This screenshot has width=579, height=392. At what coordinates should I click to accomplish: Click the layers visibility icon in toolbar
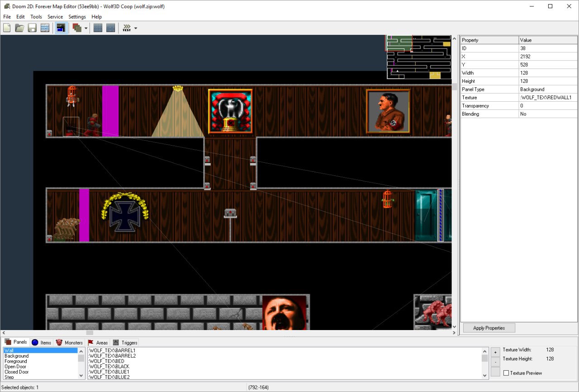[76, 28]
